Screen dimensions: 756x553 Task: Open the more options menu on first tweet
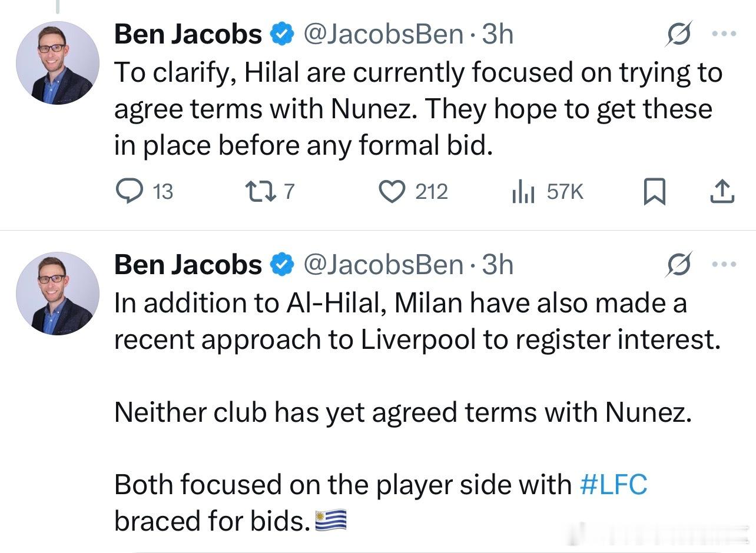tap(724, 34)
